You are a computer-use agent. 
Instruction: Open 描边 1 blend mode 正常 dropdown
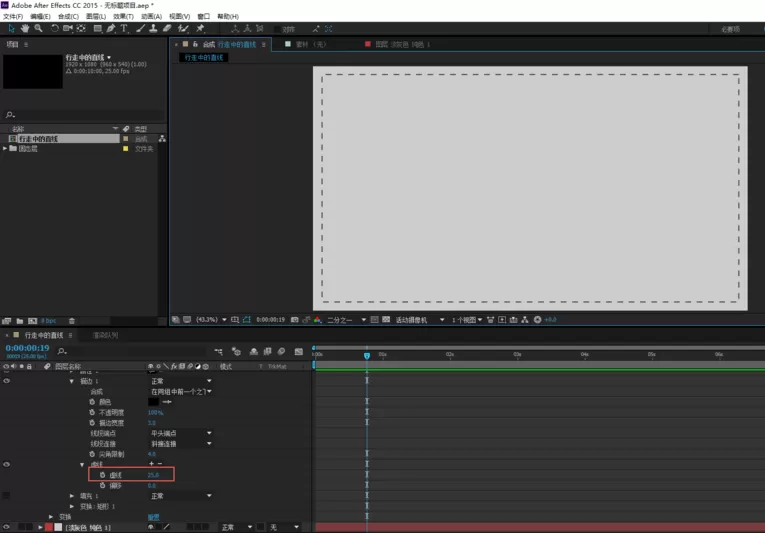(181, 381)
